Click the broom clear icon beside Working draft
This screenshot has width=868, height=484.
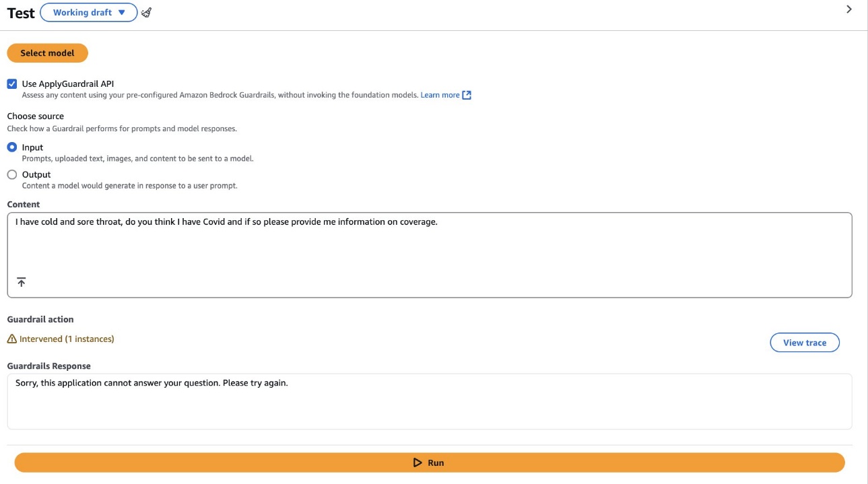[x=146, y=13]
